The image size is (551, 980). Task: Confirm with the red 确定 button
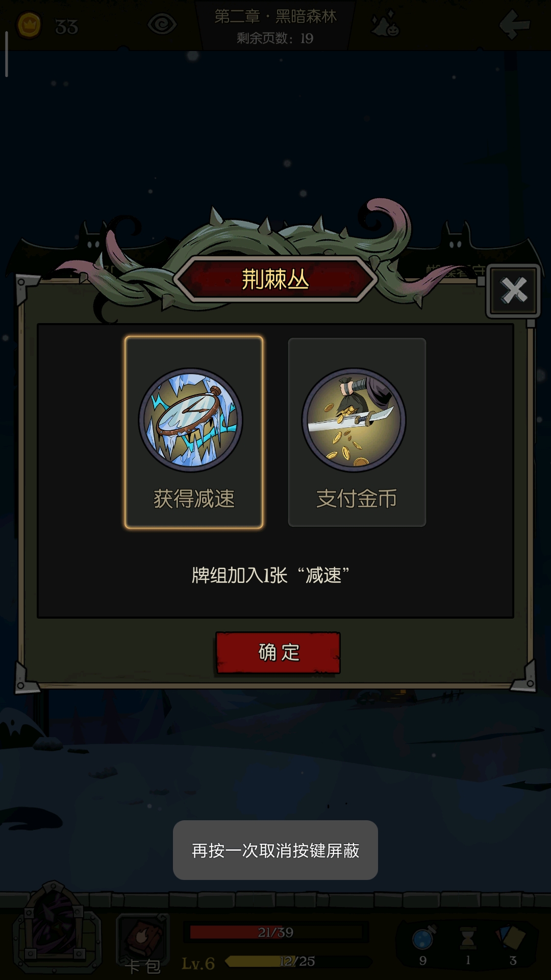(x=278, y=653)
